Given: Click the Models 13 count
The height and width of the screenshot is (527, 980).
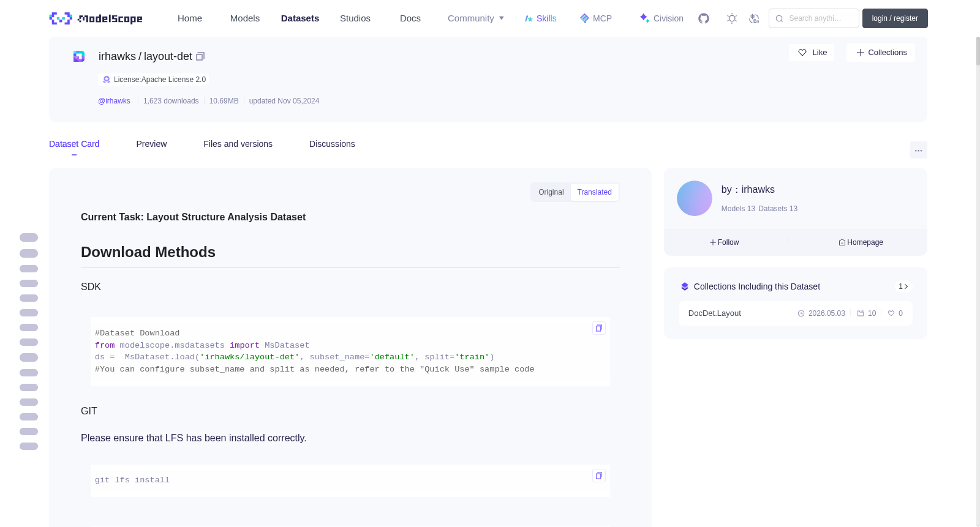Looking at the screenshot, I should 738,209.
